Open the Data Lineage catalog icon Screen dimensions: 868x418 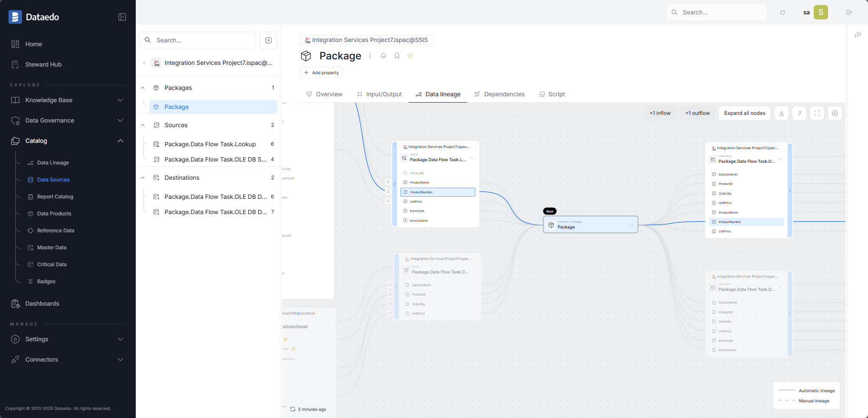pyautogui.click(x=52, y=162)
